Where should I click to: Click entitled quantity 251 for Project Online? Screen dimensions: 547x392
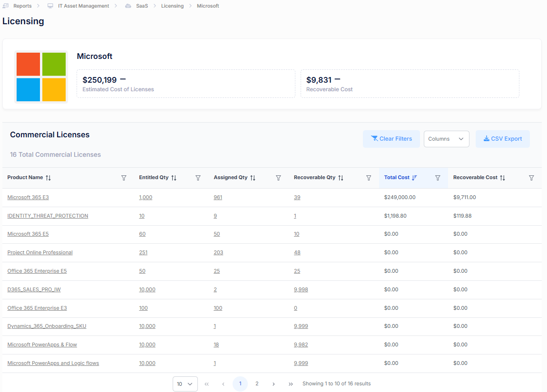point(143,252)
